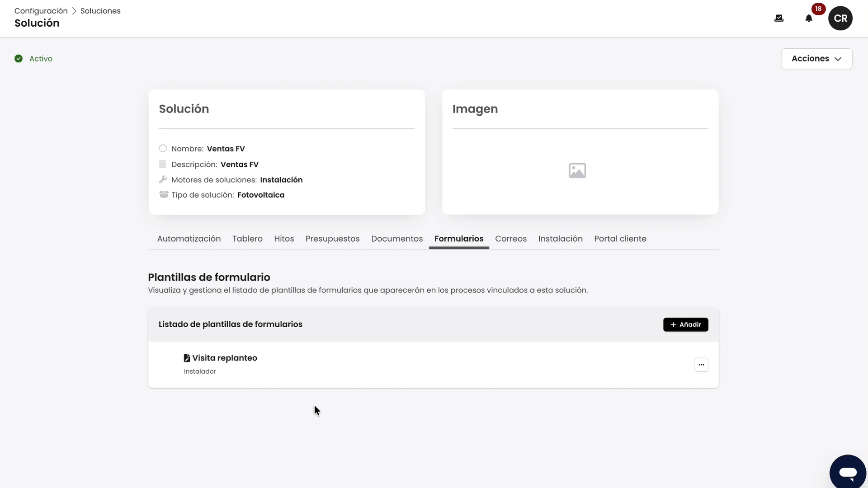Screen dimensions: 868x488
Task: Click the Imagen card title
Action: (x=475, y=109)
